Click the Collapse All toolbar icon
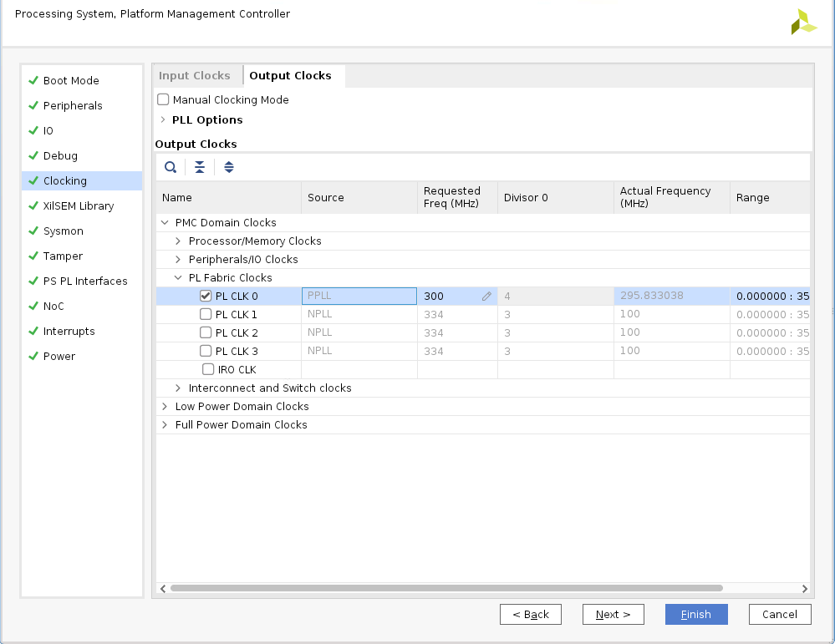Viewport: 835px width, 644px height. pos(200,167)
